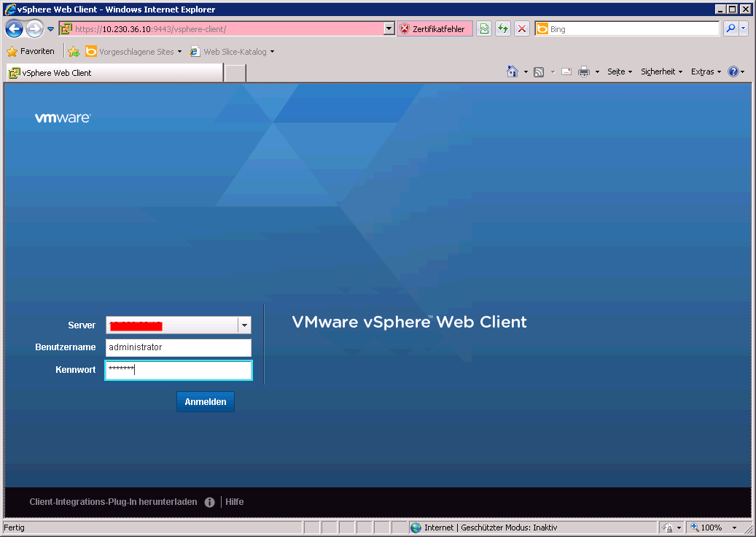The image size is (756, 537).
Task: Open the zoom level 100% dropdown
Action: pos(734,528)
